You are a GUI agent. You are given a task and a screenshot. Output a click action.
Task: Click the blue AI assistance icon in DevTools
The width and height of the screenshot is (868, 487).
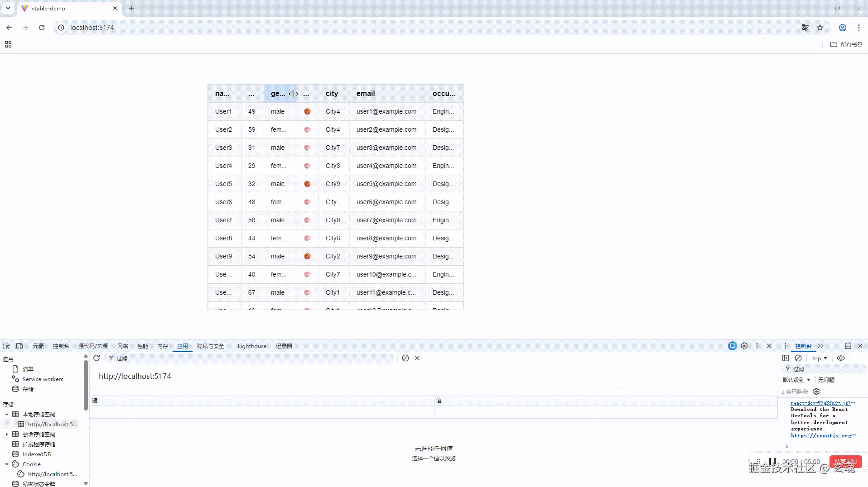732,346
